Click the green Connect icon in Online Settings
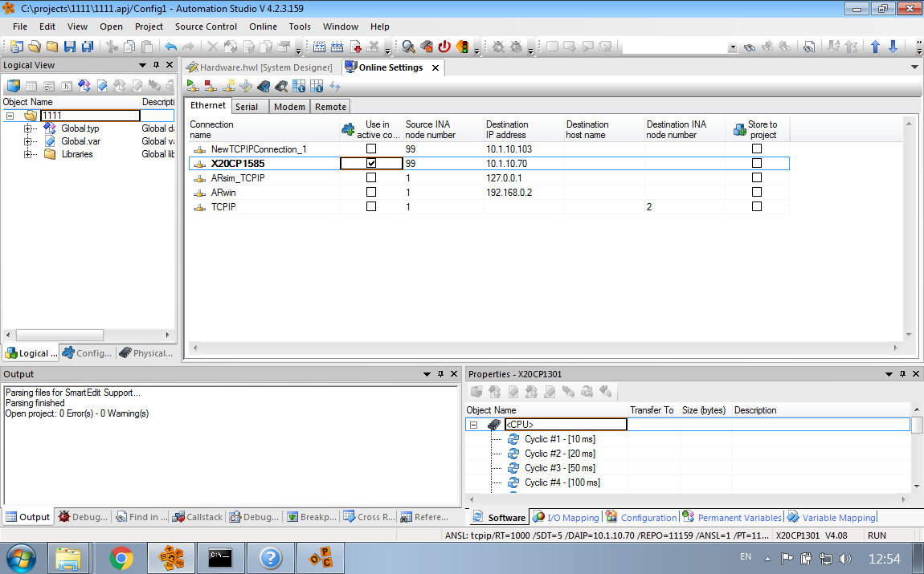This screenshot has width=924, height=574. click(193, 87)
